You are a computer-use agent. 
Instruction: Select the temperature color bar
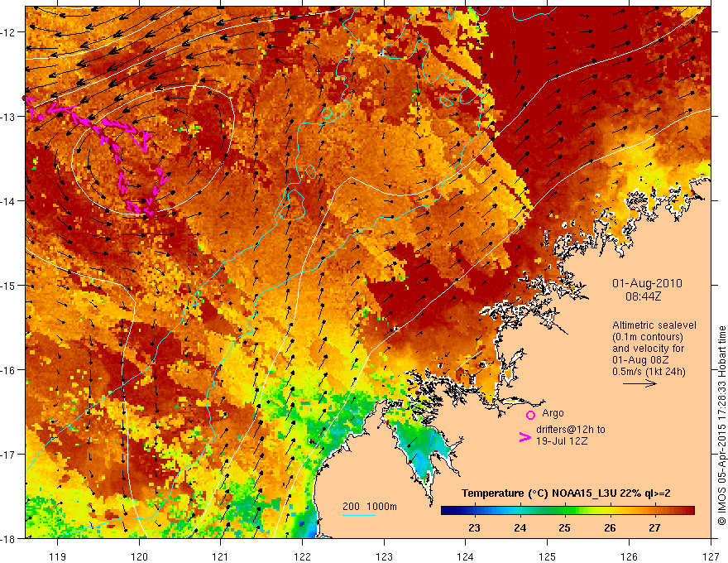(568, 511)
